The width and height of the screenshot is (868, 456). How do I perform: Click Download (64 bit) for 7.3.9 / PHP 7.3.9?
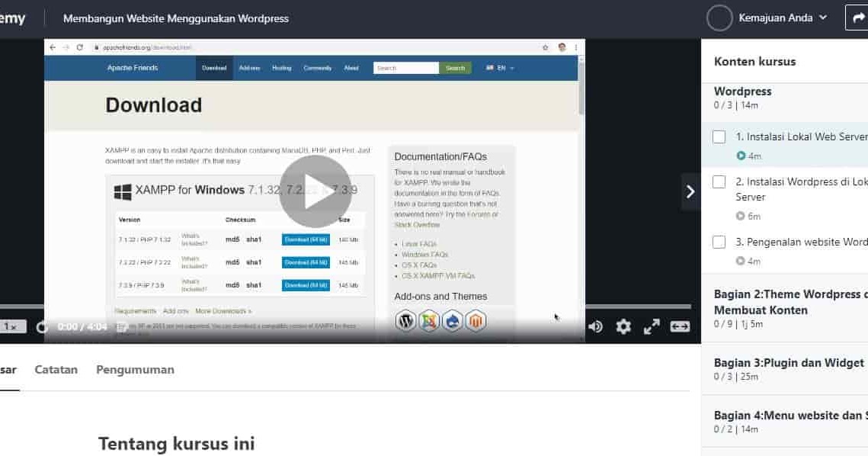click(306, 285)
